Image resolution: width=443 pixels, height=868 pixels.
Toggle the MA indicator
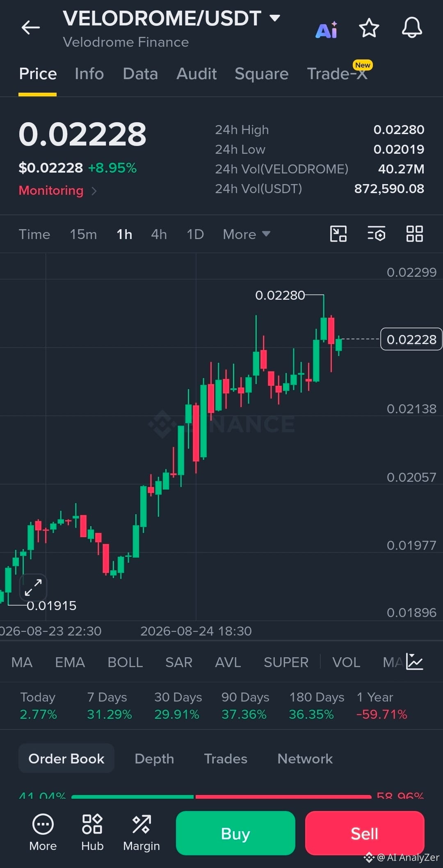(22, 662)
